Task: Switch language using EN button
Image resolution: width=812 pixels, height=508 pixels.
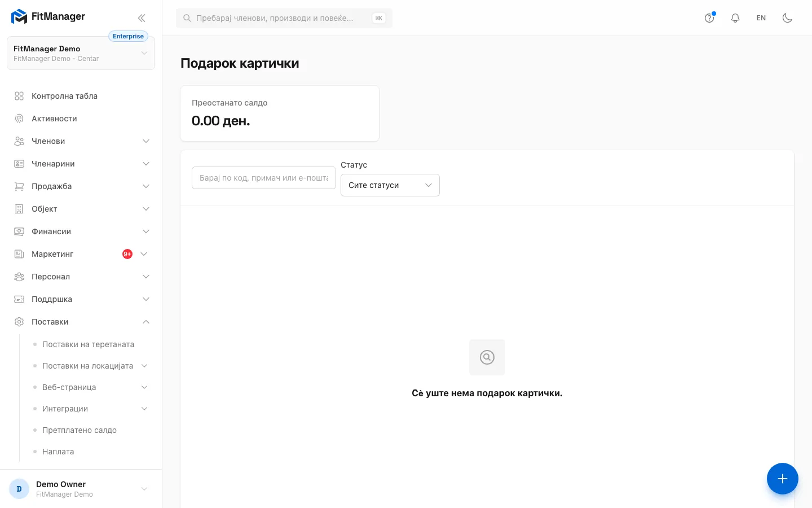Action: (761, 18)
